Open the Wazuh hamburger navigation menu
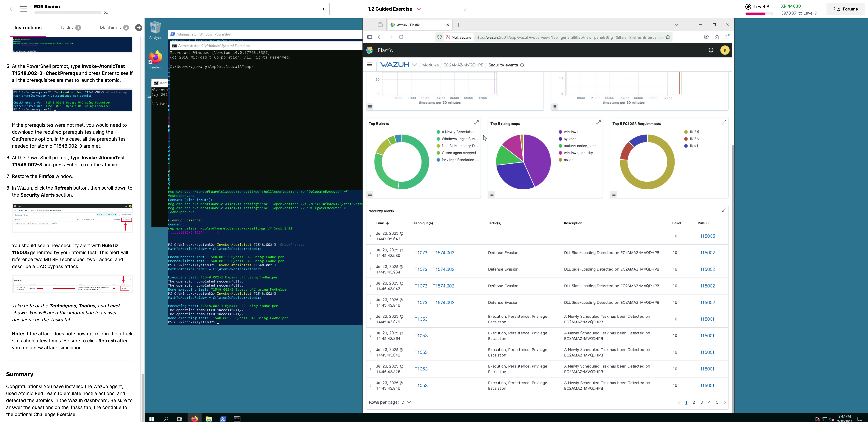868x422 pixels. point(370,65)
